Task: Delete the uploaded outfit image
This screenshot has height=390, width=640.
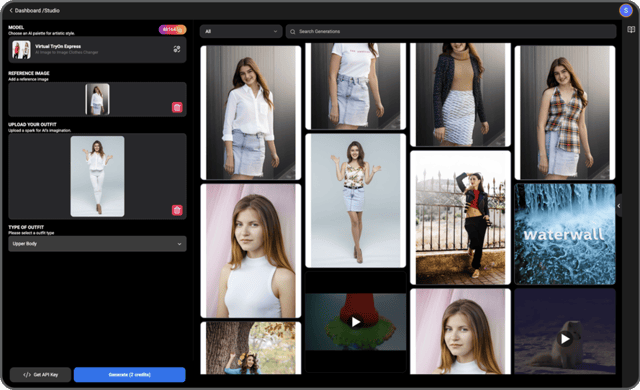Action: [x=177, y=210]
